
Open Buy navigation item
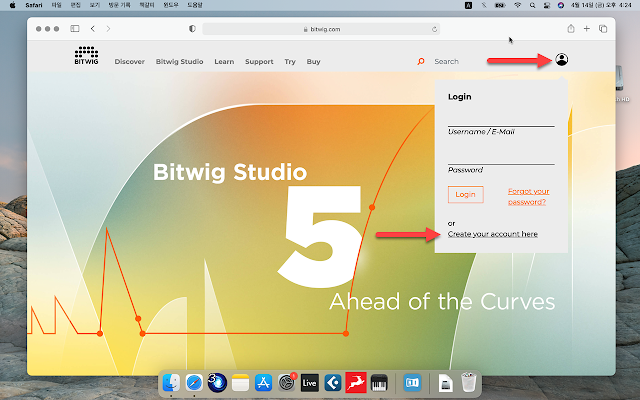point(313,62)
